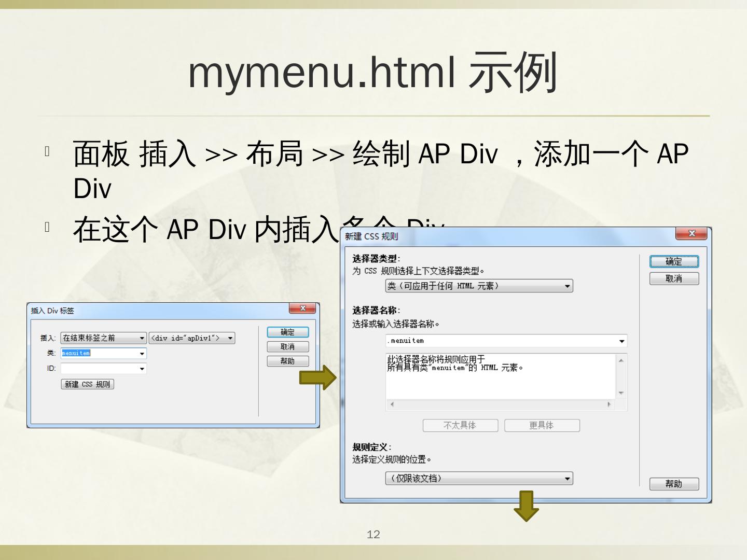This screenshot has width=747, height=560.
Task: Close the 插入 Div 标签 dialog
Action: 303,309
